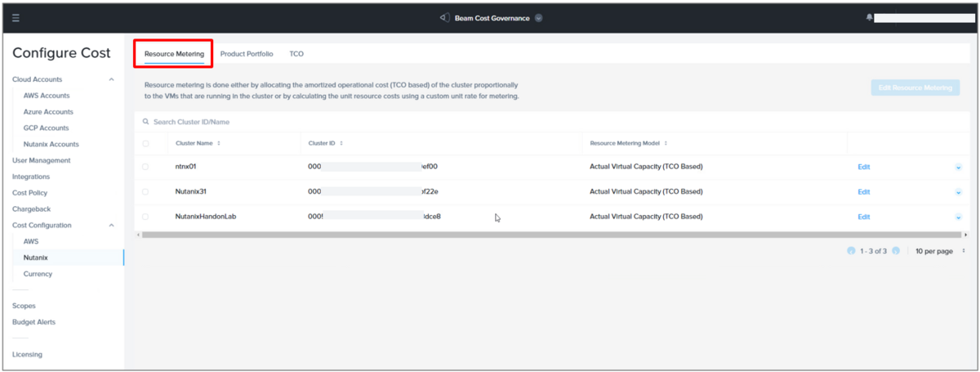Click the Beam logo icon in header
This screenshot has height=372, width=980.
[443, 17]
